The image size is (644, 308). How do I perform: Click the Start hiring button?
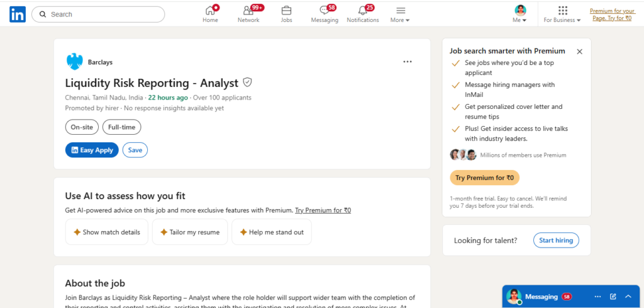556,241
